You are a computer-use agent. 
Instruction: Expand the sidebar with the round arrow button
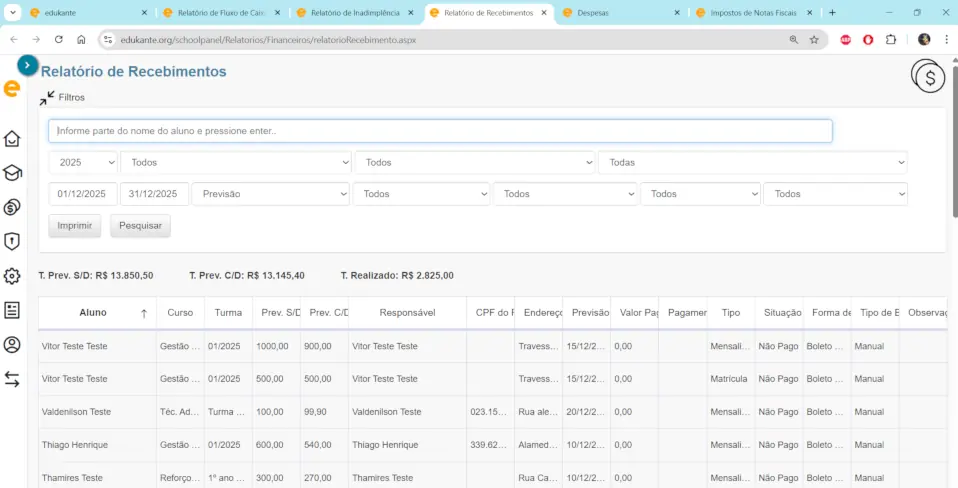[28, 65]
